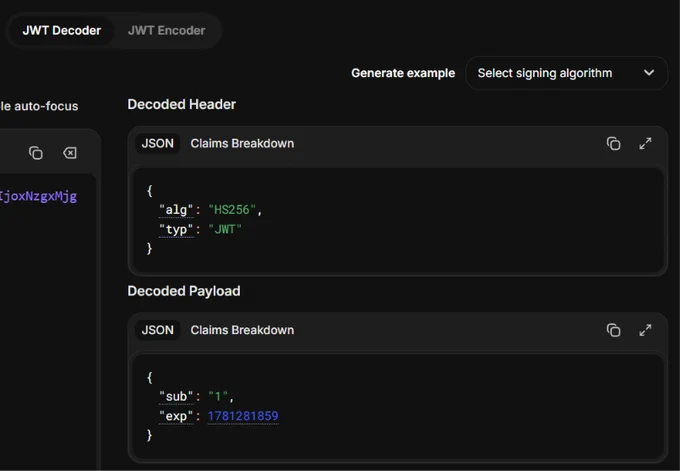Copy the Decoded Payload JSON
Image resolution: width=680 pixels, height=471 pixels.
[613, 330]
